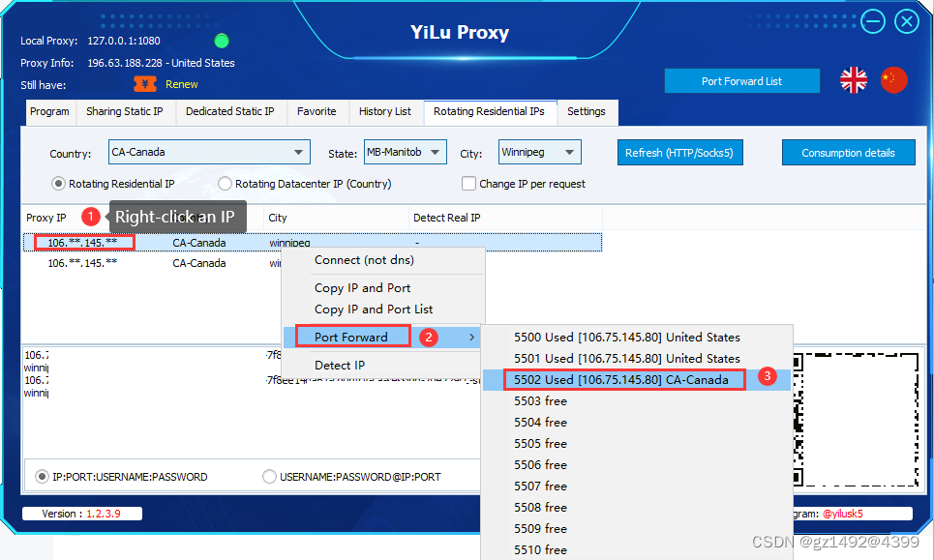Click the Detect Real IP column header
Viewport: 934px width, 560px height.
click(x=447, y=218)
